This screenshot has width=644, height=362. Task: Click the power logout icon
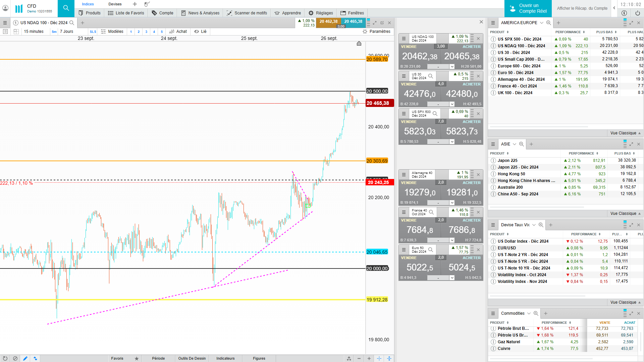(637, 13)
